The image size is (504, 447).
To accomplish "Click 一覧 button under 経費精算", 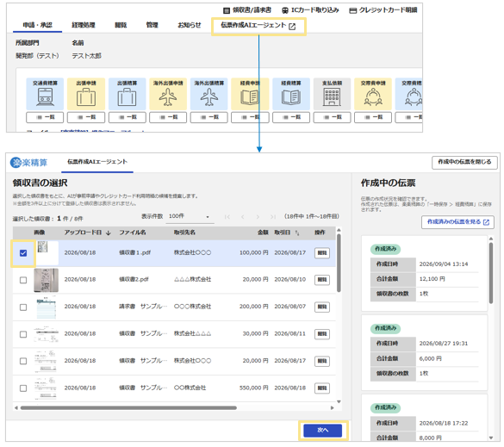I will 291,117.
